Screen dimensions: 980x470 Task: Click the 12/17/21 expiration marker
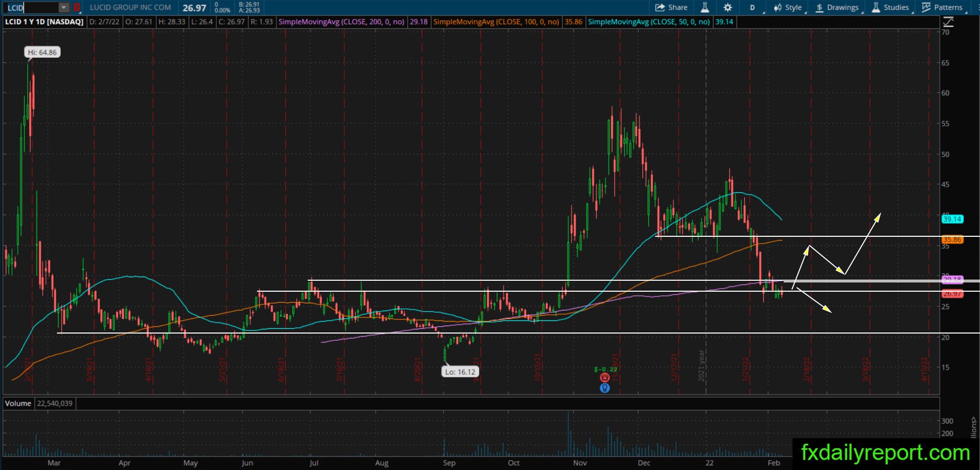click(x=674, y=368)
